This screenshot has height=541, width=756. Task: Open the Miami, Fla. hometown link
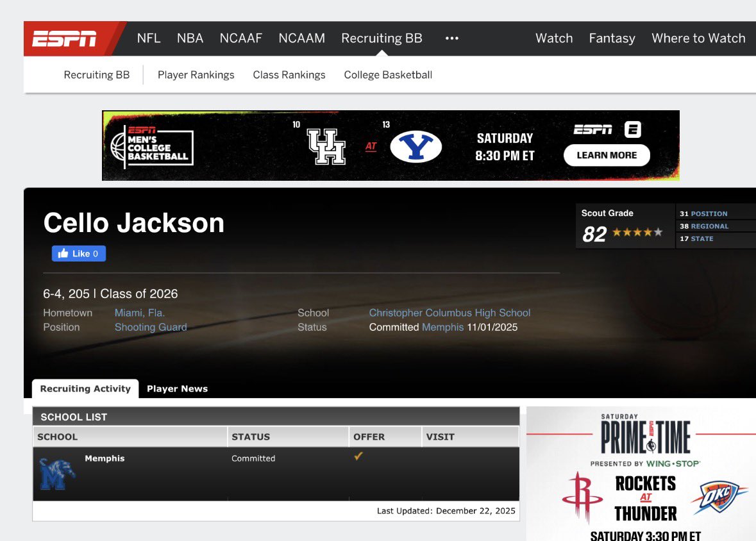tap(140, 312)
